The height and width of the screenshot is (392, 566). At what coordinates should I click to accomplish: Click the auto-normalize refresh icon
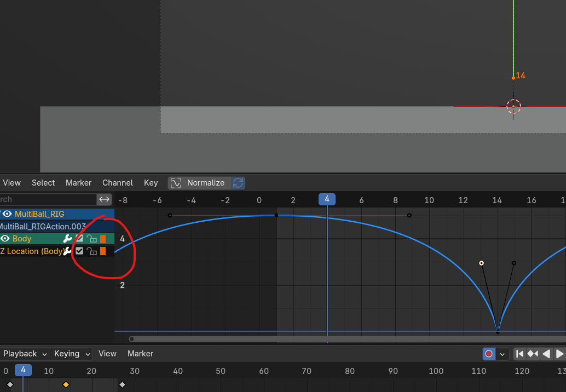pyautogui.click(x=238, y=183)
